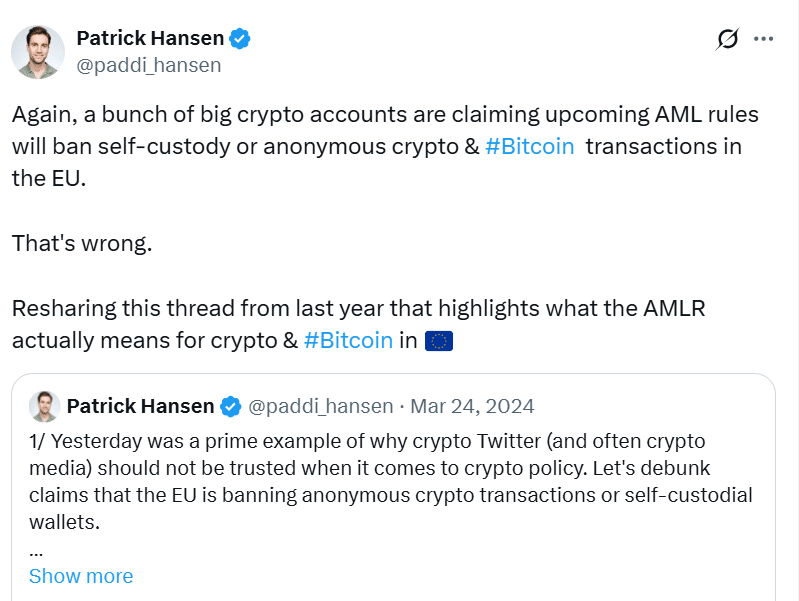Image resolution: width=799 pixels, height=601 pixels.
Task: Open the #Bitcoin hashtag after 'anonymous crypto &'
Action: coord(529,146)
